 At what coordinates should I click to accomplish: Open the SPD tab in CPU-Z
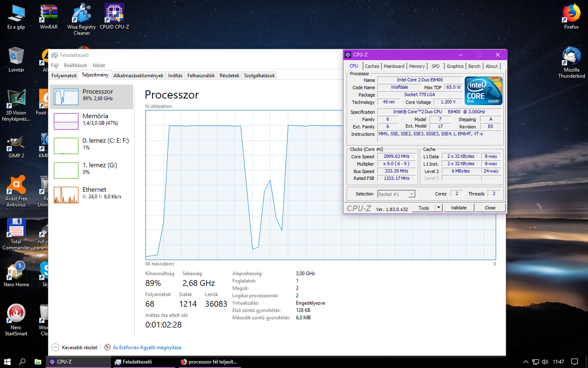click(435, 66)
